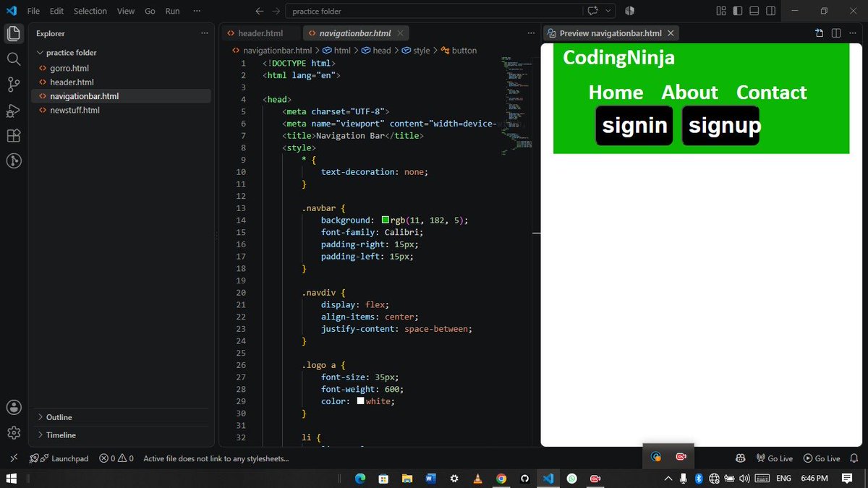868x488 pixels.
Task: Open the Explorer view in activity bar
Action: coord(13,33)
